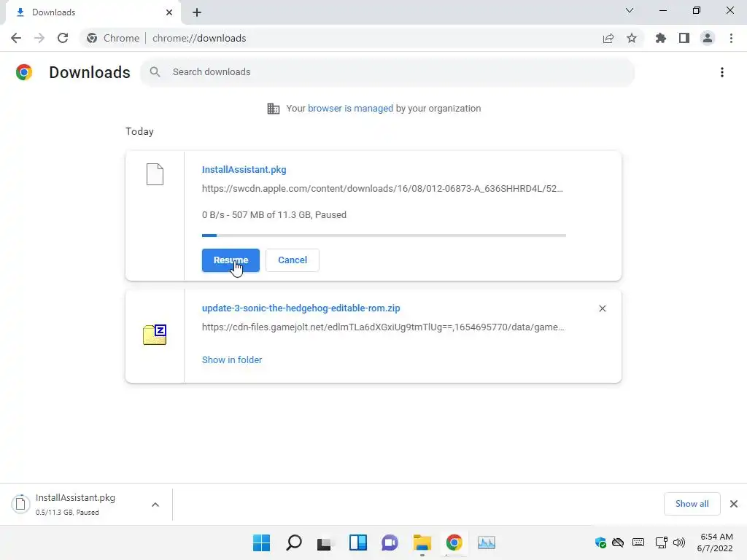Click the swcdn.apple.com source URL text
This screenshot has height=560, width=747.
[382, 189]
